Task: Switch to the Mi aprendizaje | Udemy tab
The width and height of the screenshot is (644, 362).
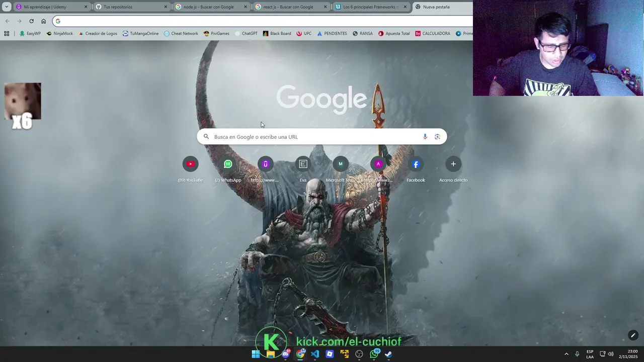Action: 51,7
